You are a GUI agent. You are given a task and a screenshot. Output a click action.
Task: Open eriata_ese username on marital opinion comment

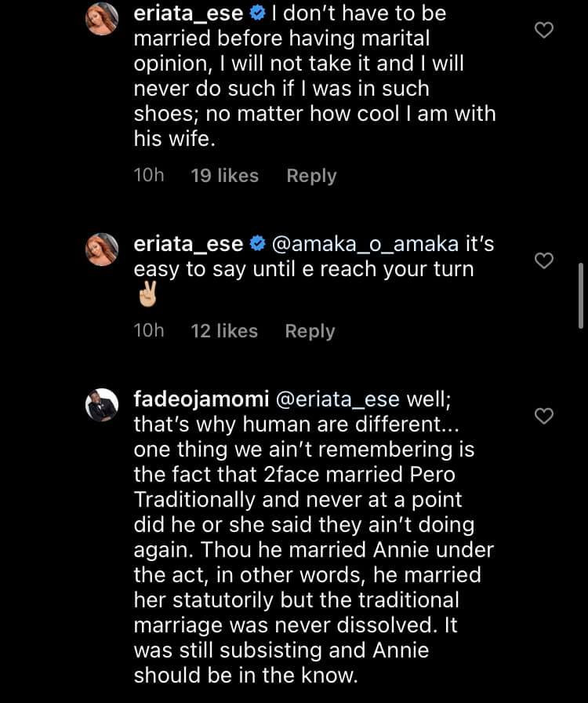point(188,15)
